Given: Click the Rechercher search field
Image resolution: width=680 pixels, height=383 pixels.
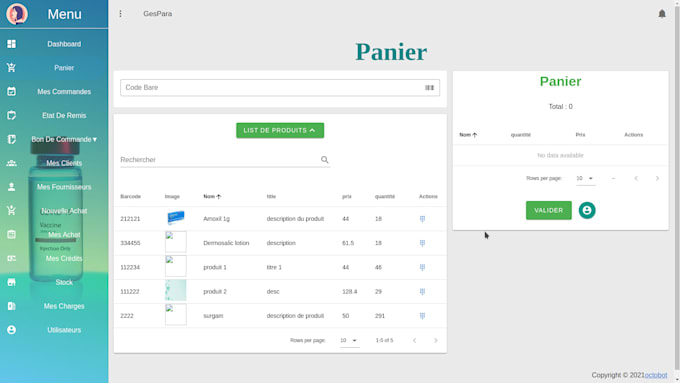Looking at the screenshot, I should [225, 160].
